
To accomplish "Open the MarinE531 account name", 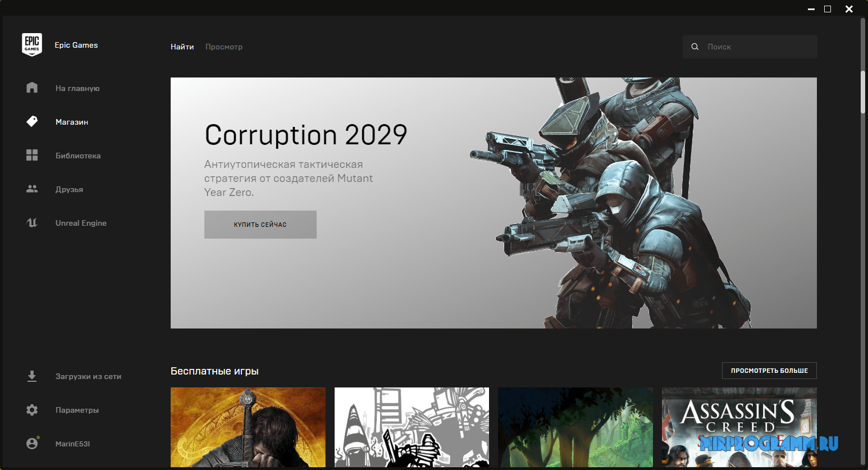I will tap(72, 444).
